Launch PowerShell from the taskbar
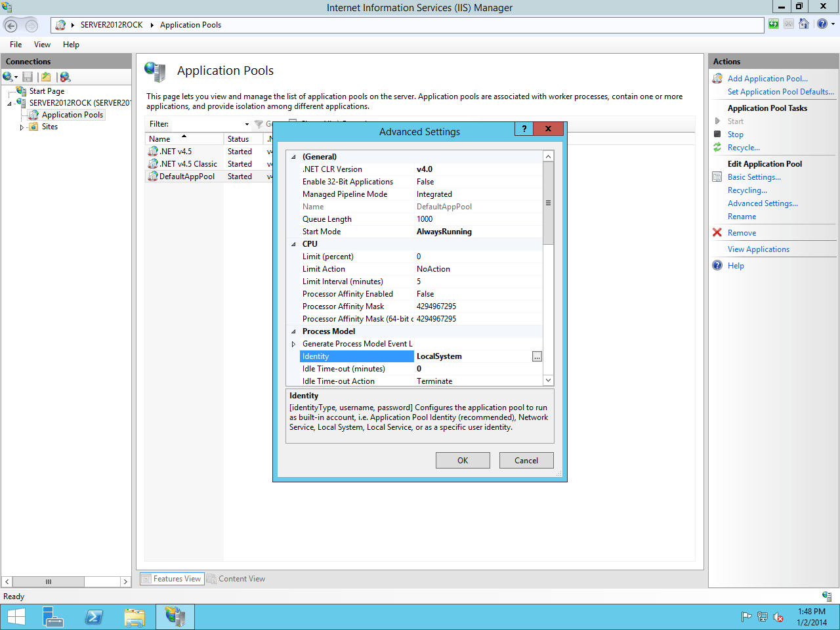Viewport: 840px width, 630px height. click(94, 617)
